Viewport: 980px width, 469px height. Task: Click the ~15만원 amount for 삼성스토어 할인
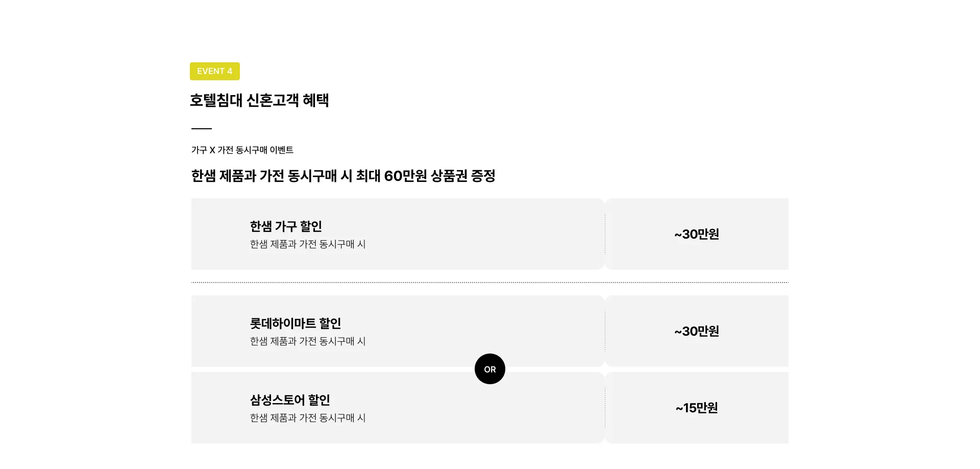696,408
